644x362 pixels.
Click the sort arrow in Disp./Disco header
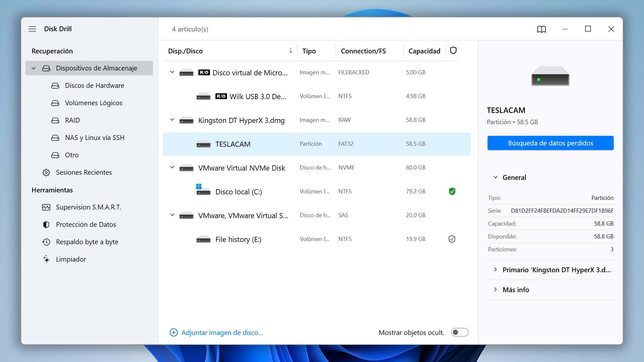coord(290,51)
